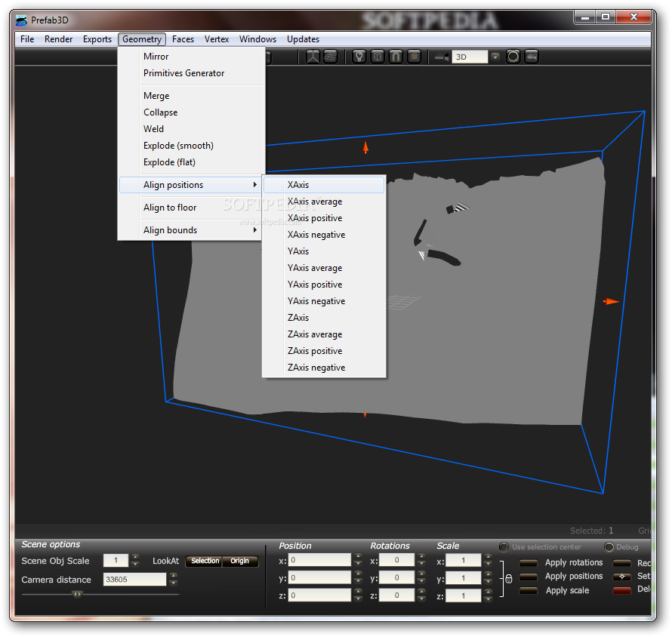Open the Faces menu
This screenshot has width=672, height=637.
click(x=183, y=39)
